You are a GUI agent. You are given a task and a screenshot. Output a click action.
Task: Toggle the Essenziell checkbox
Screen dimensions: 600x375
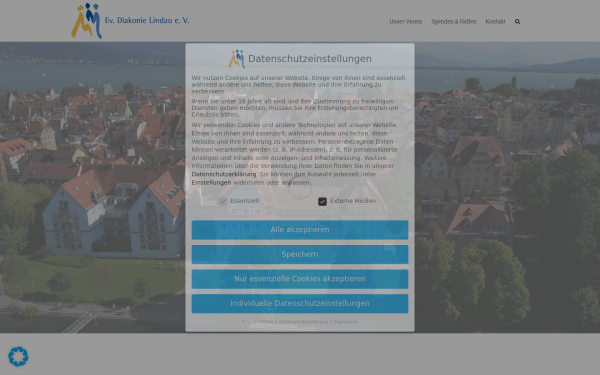(223, 201)
